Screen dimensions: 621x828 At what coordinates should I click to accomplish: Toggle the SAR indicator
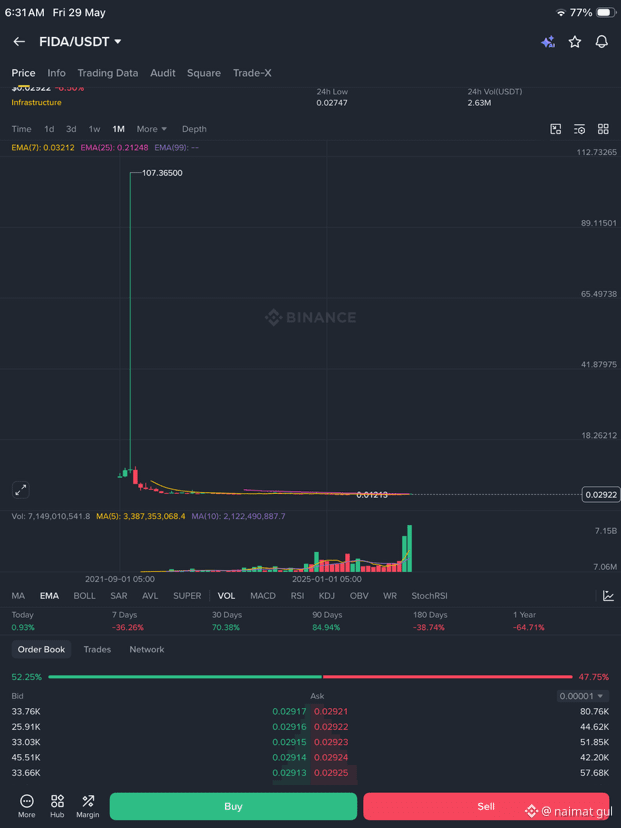point(119,596)
